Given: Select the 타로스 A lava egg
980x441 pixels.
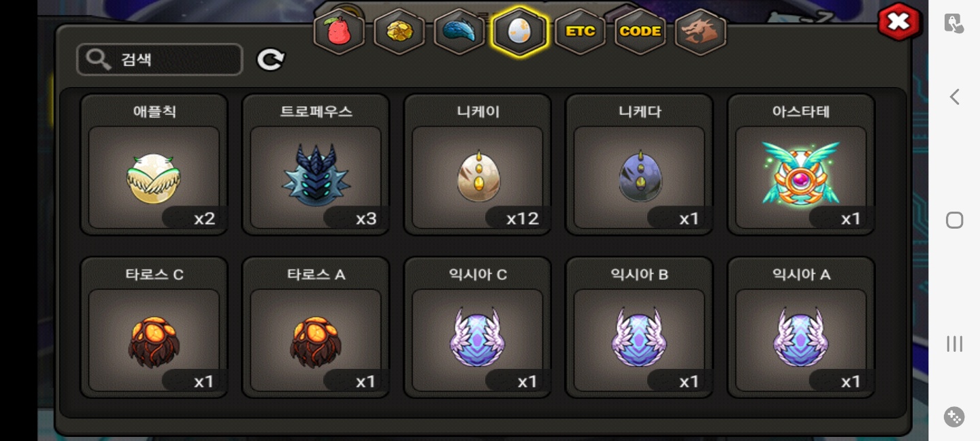Looking at the screenshot, I should pos(316,327).
